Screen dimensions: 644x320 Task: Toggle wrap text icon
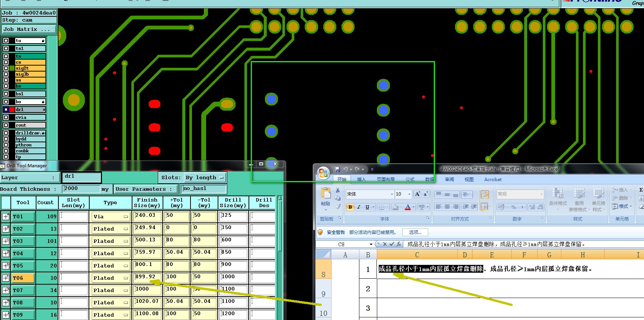[x=484, y=194]
